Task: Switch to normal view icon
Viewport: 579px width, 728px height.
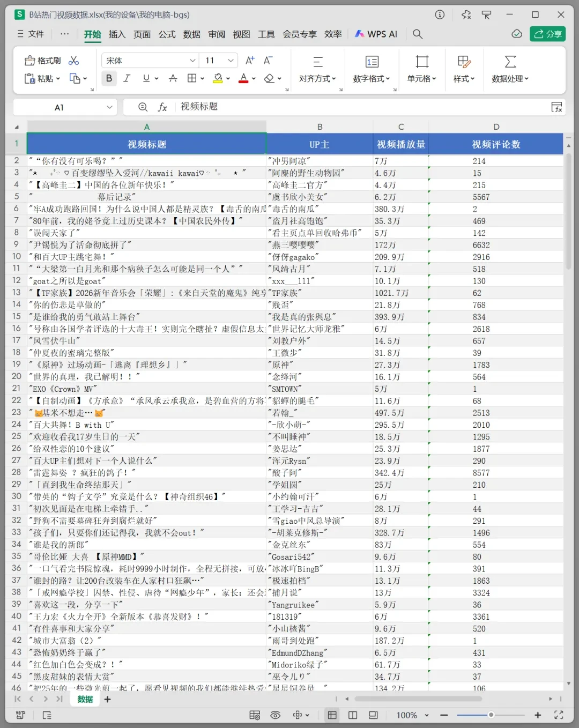Action: coord(332,715)
